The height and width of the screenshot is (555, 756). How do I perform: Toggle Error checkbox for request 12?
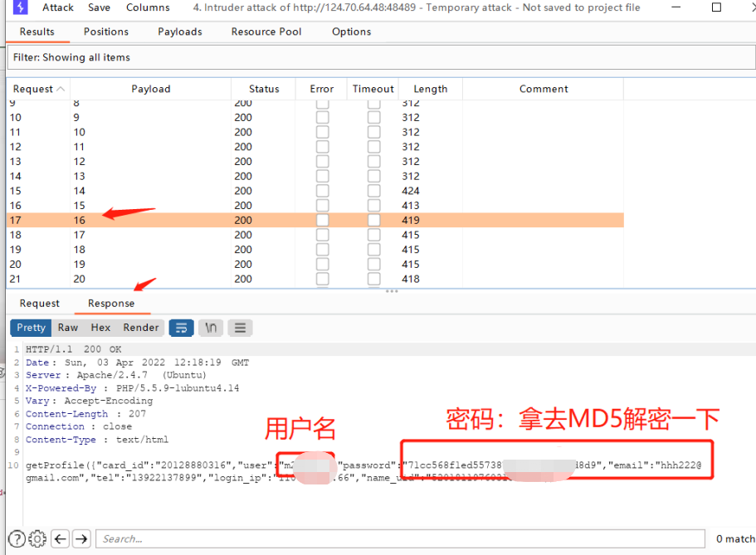pyautogui.click(x=323, y=147)
